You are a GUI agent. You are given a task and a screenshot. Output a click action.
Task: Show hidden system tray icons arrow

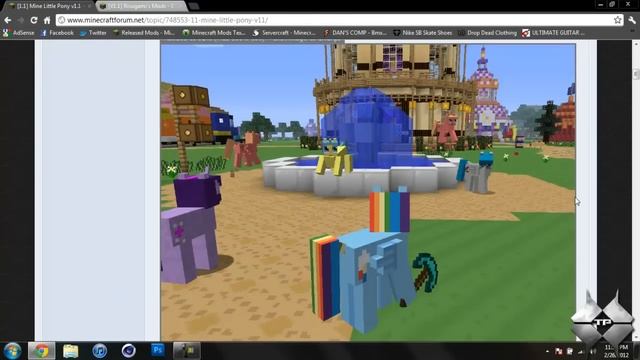(x=547, y=351)
